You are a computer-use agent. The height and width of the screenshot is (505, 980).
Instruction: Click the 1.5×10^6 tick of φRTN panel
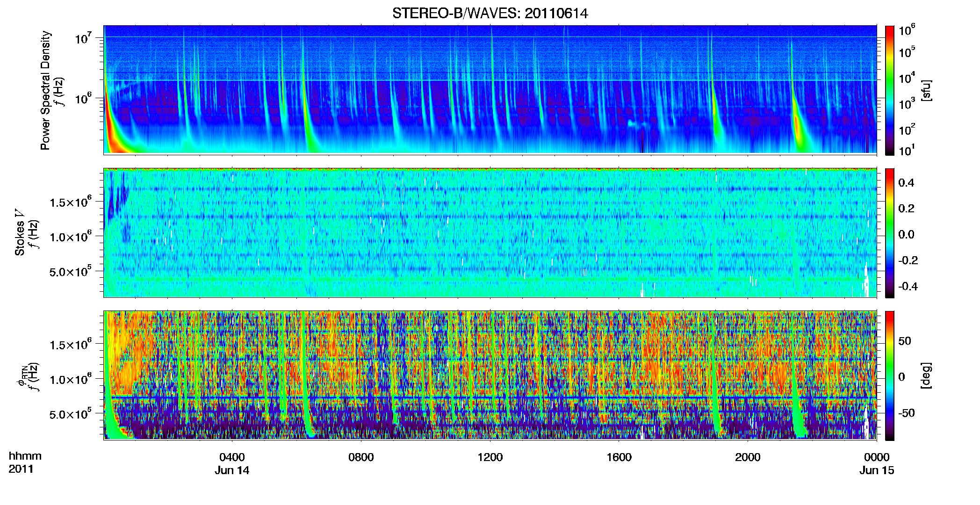tap(71, 345)
